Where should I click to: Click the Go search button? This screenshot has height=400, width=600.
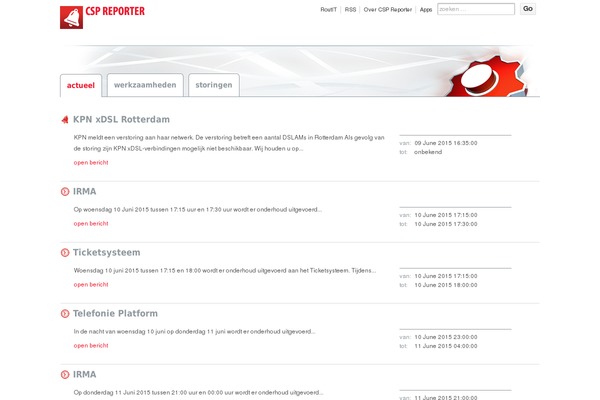tap(528, 9)
